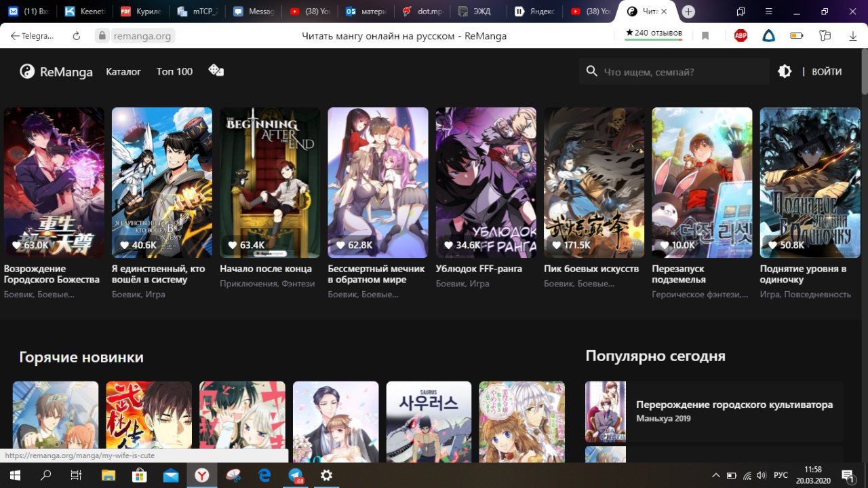
Task: Bookmark the page with the bookmark icon
Action: pos(705,36)
